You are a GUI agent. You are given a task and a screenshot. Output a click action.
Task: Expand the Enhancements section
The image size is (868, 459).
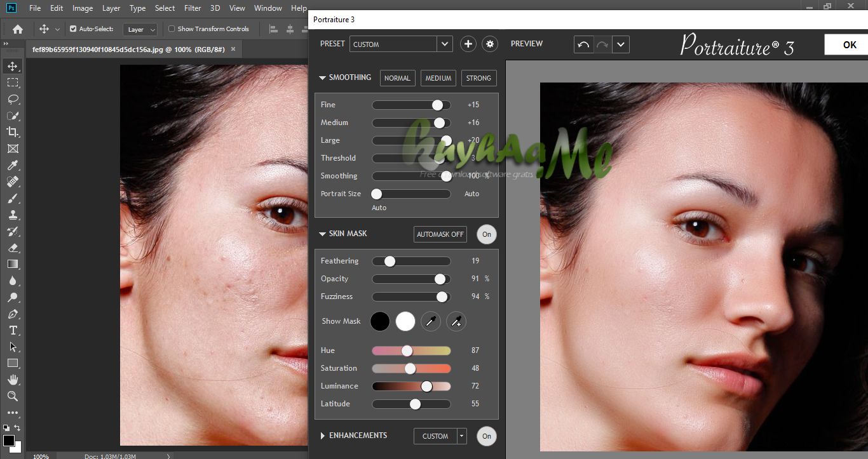323,436
